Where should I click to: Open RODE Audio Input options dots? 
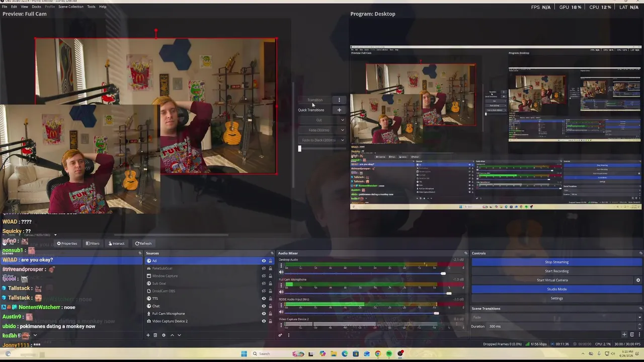(x=281, y=305)
